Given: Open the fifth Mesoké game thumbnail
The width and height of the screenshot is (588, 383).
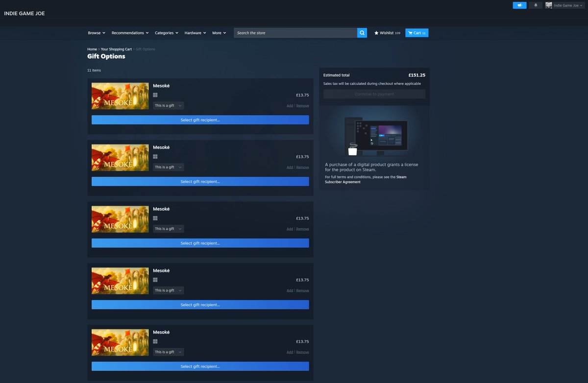Looking at the screenshot, I should pos(120,342).
